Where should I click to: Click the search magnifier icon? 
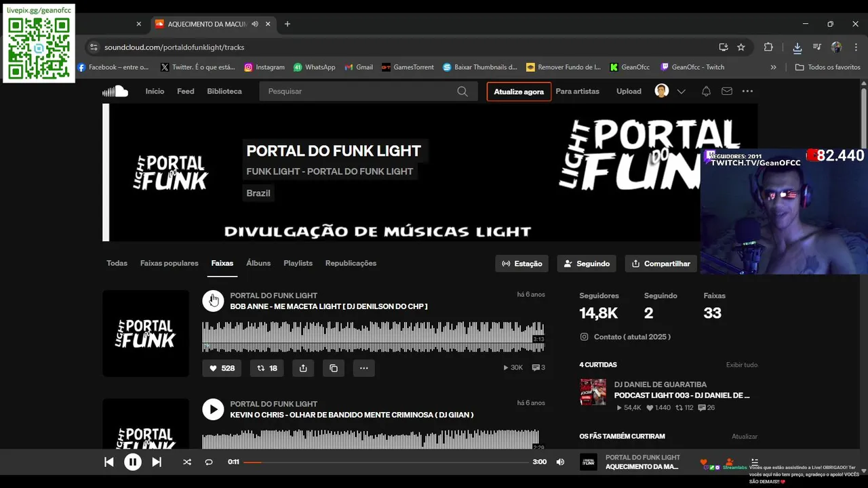(x=462, y=91)
